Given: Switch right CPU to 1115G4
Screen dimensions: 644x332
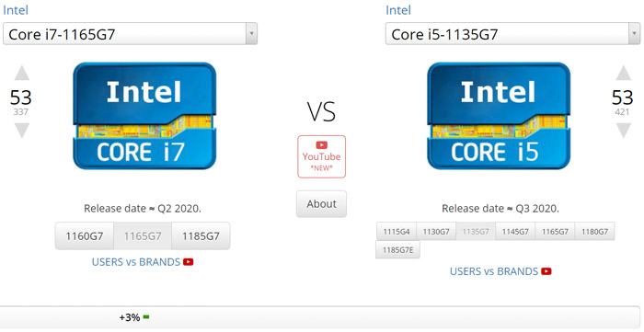Looking at the screenshot, I should coord(397,232).
